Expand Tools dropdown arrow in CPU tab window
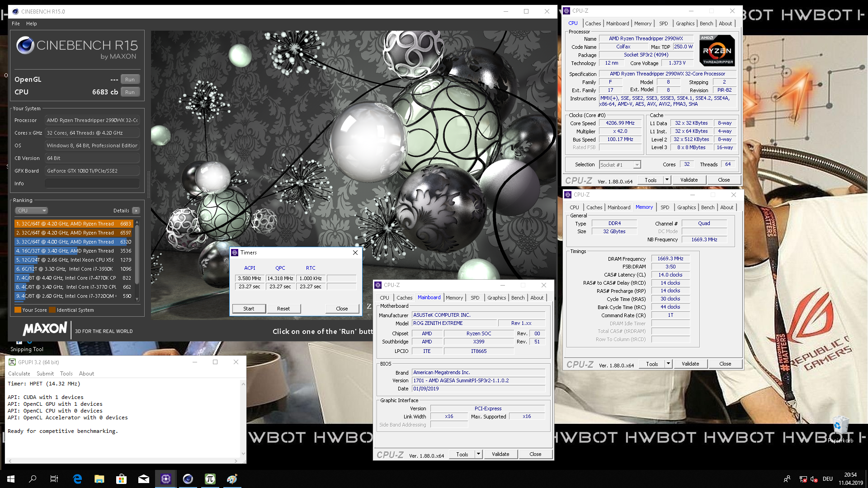This screenshot has height=488, width=868. tap(666, 180)
